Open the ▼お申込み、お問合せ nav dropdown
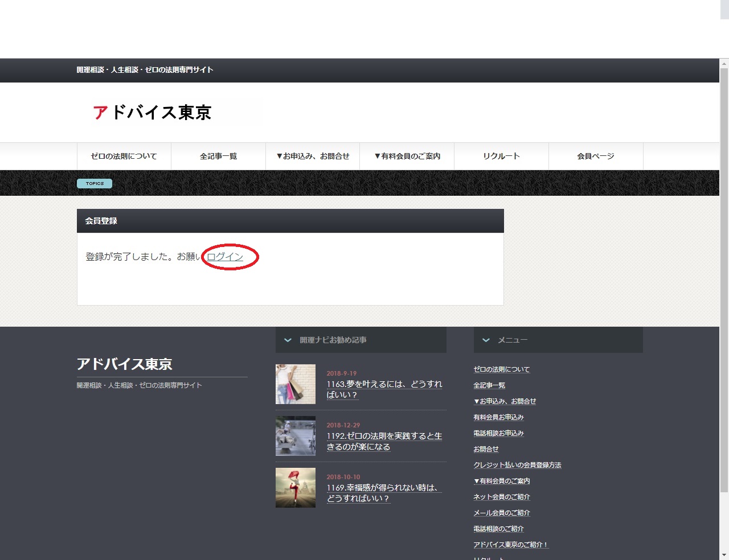The image size is (729, 560). click(x=313, y=157)
